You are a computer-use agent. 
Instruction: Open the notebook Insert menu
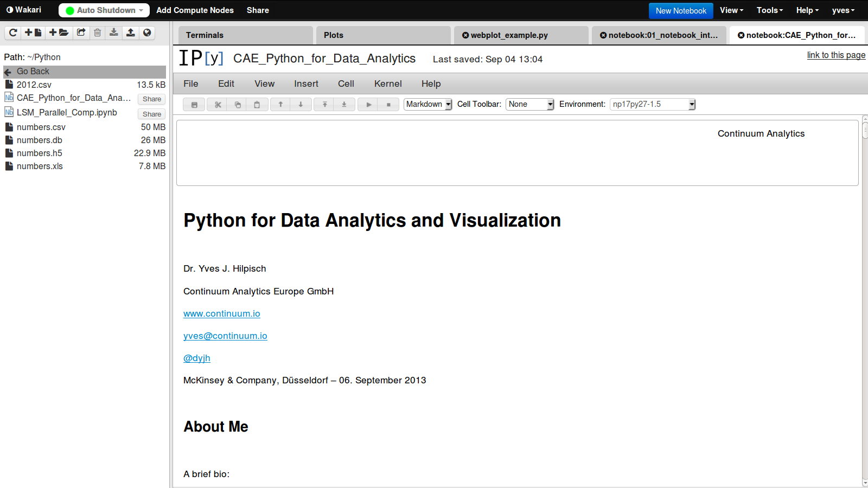click(x=306, y=84)
